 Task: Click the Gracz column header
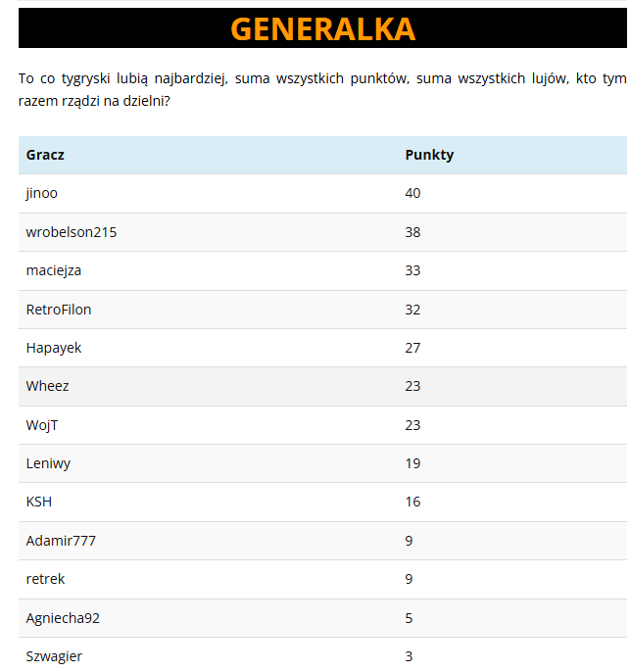tap(45, 155)
